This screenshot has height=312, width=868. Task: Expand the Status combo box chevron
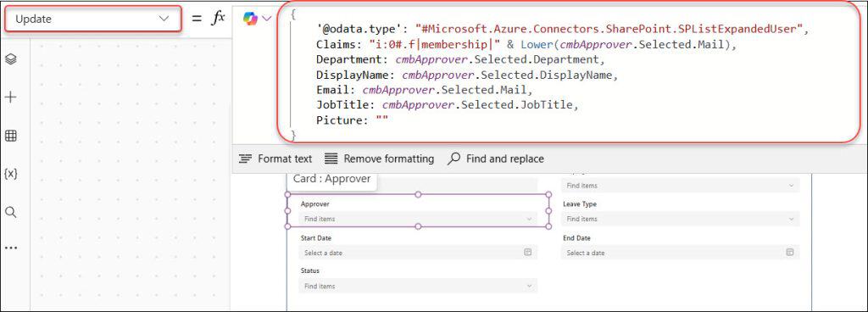click(529, 286)
